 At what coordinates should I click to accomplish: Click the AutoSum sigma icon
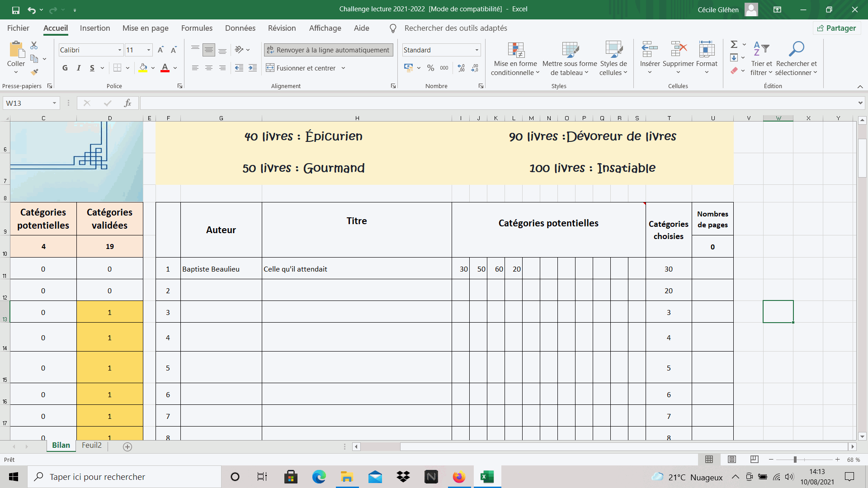734,44
